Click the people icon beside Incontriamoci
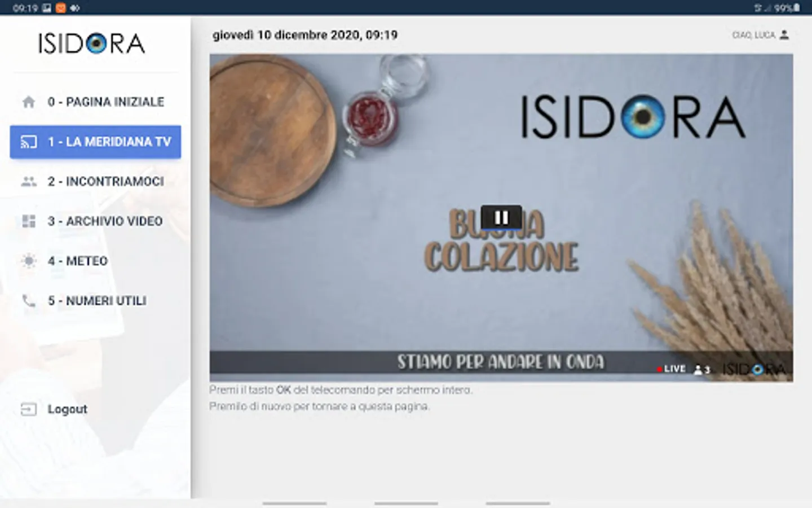The height and width of the screenshot is (508, 812). pos(28,182)
